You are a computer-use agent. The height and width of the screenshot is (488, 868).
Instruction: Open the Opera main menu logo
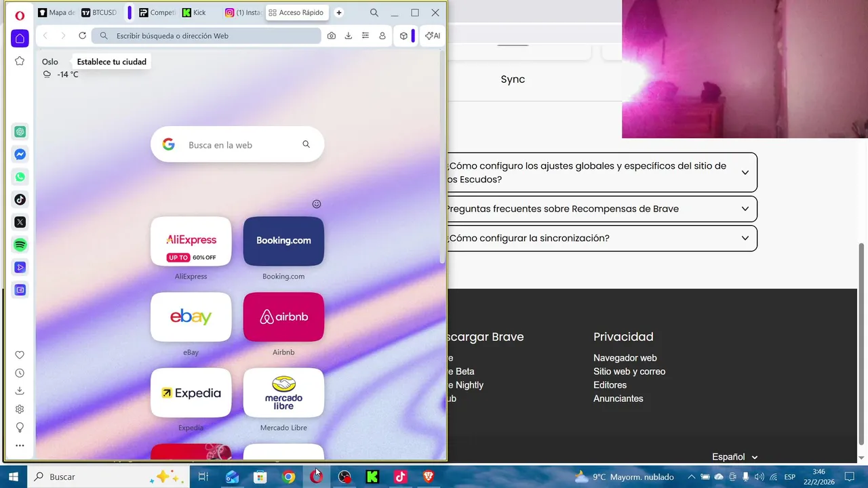(x=20, y=16)
